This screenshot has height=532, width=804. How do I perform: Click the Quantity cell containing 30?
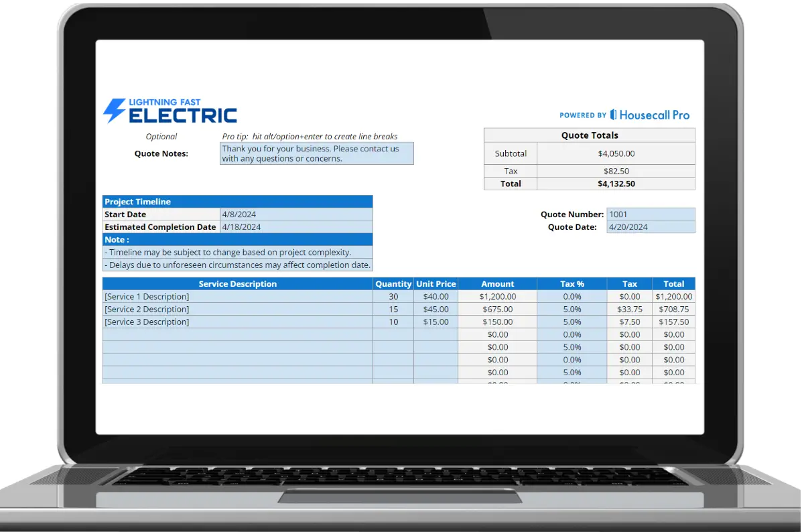click(x=393, y=296)
